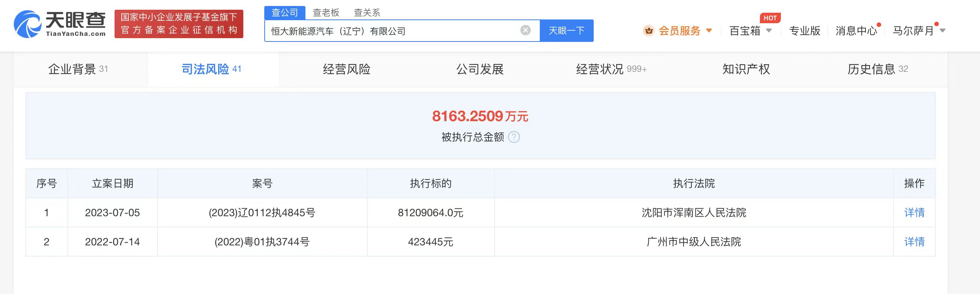
Task: Expand the 马尔萨月 user account menu
Action: point(942,30)
